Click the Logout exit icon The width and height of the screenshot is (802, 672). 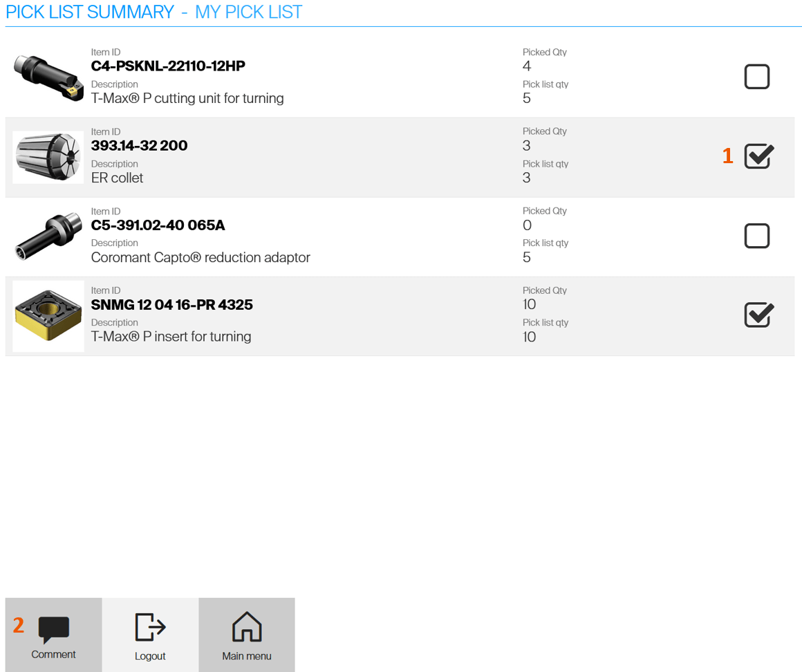[x=150, y=628]
